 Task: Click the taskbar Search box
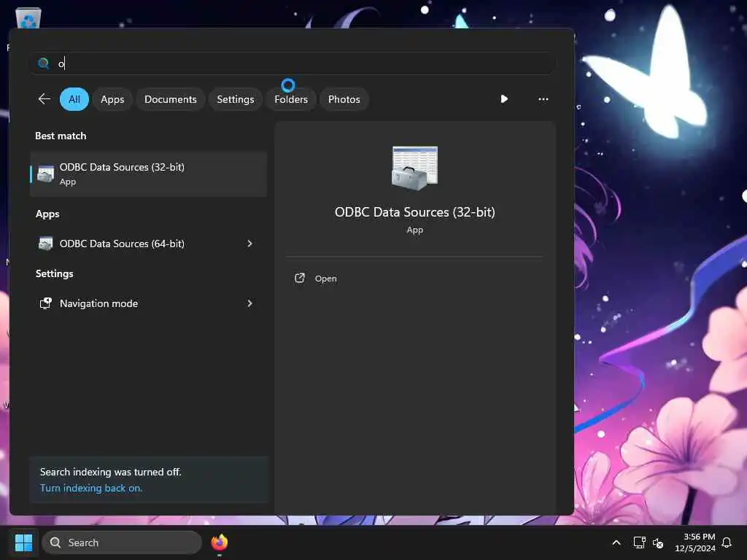tap(122, 542)
